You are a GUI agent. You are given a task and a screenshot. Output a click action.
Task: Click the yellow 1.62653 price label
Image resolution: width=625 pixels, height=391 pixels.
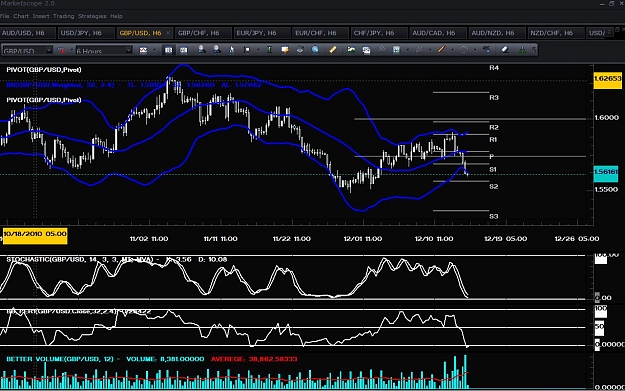607,79
